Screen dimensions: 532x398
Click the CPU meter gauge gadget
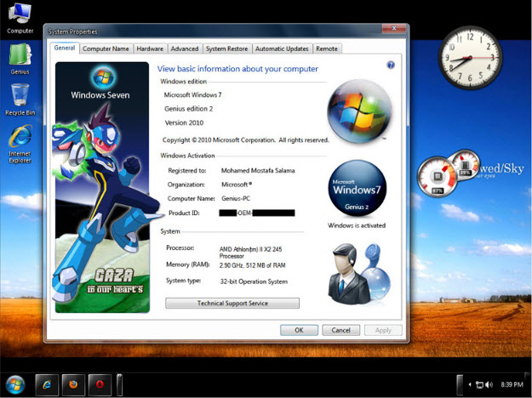pos(438,177)
